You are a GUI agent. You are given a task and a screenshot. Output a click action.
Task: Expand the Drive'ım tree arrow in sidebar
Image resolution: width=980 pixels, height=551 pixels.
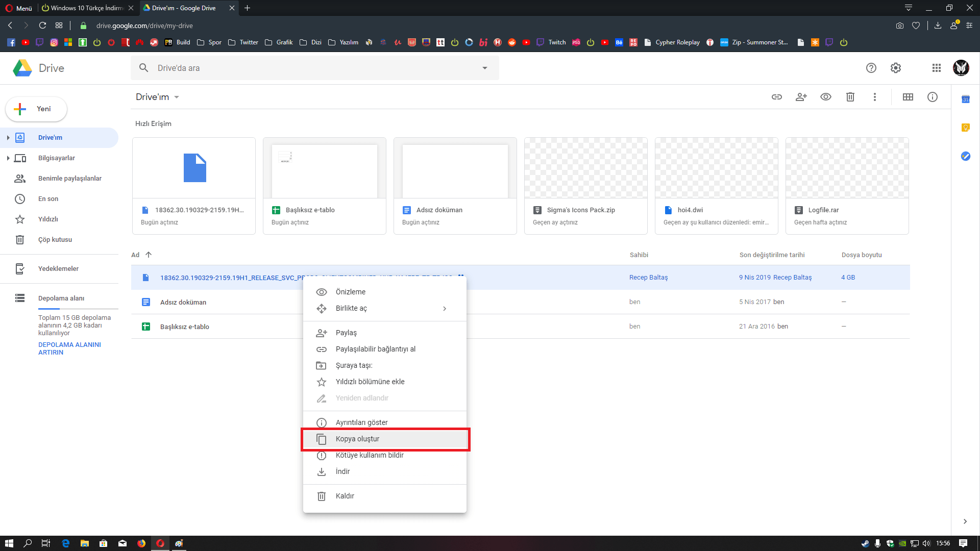pos(8,138)
